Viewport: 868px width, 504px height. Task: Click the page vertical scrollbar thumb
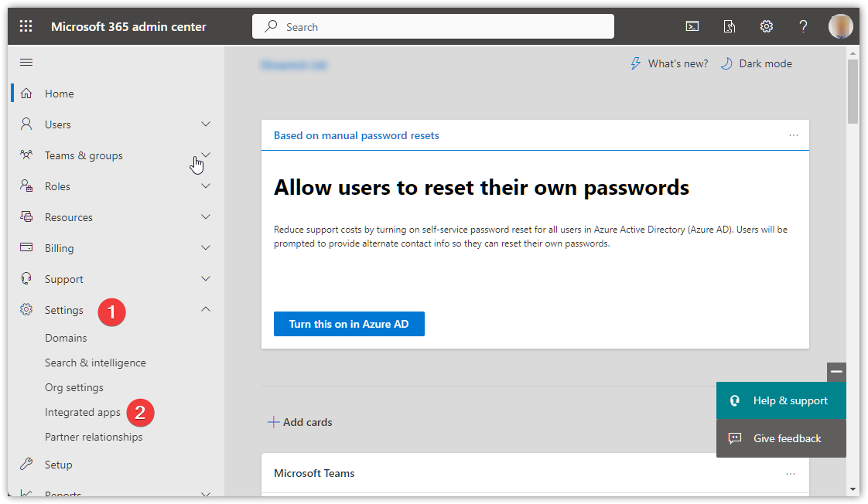coord(853,91)
